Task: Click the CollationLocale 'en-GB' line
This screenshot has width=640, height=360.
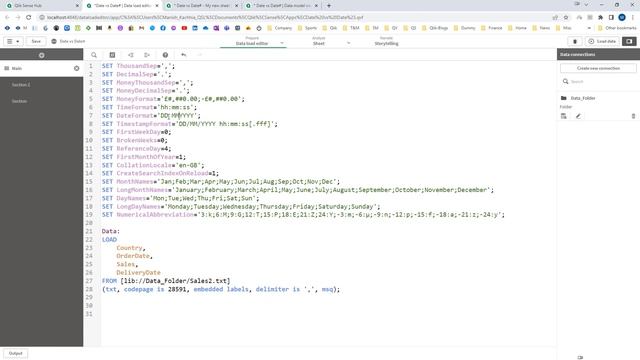Action: pyautogui.click(x=153, y=165)
